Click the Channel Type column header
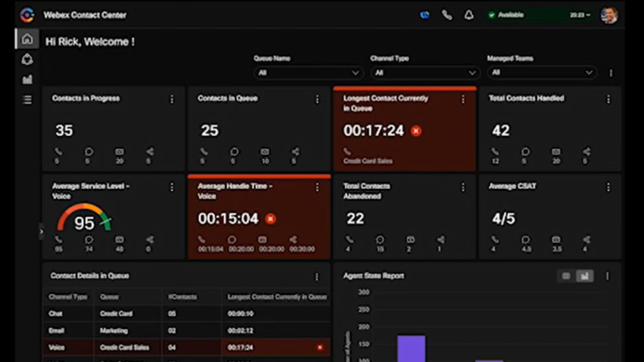This screenshot has height=362, width=644. [68, 297]
